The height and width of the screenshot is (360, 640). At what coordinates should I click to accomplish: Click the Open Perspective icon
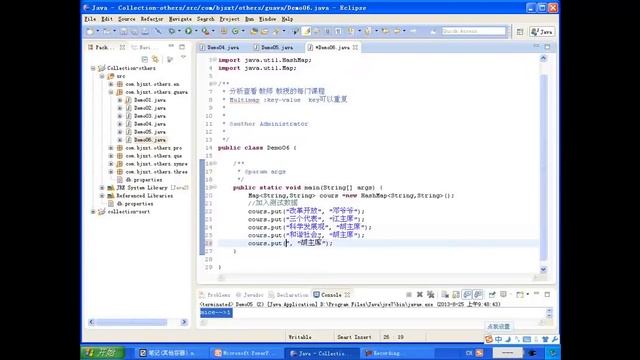(x=520, y=31)
